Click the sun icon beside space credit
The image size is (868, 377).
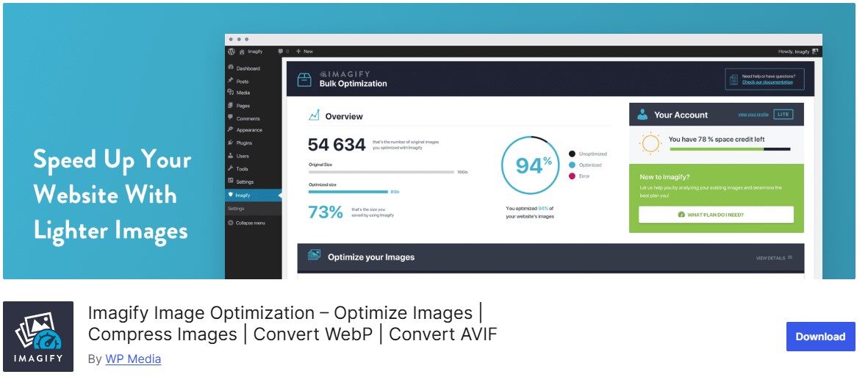click(650, 143)
